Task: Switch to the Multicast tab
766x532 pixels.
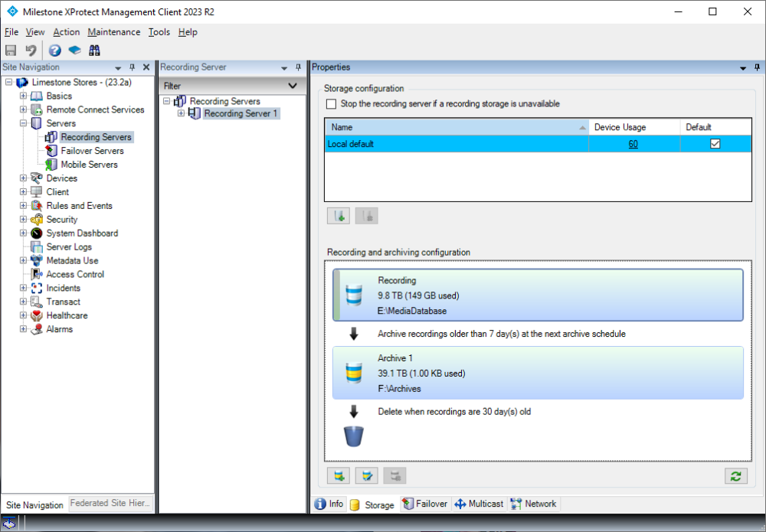Action: [479, 504]
